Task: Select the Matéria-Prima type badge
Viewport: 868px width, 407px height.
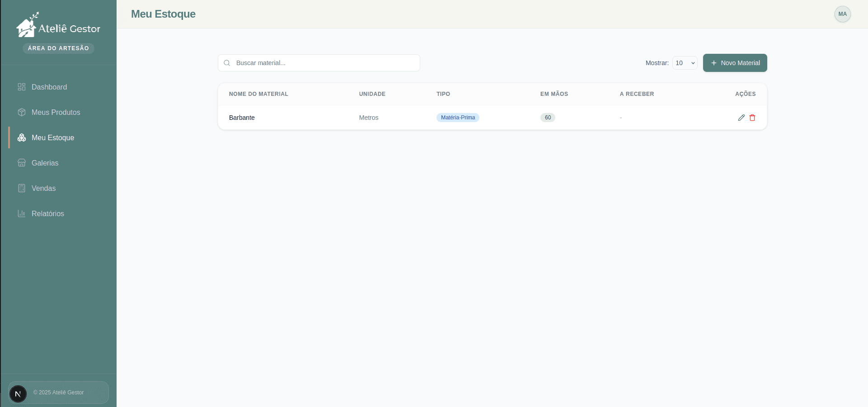Action: click(x=458, y=118)
